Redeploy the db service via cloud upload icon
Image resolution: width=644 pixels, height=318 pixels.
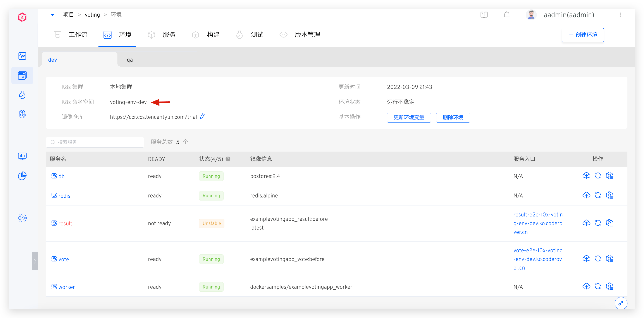pyautogui.click(x=586, y=176)
